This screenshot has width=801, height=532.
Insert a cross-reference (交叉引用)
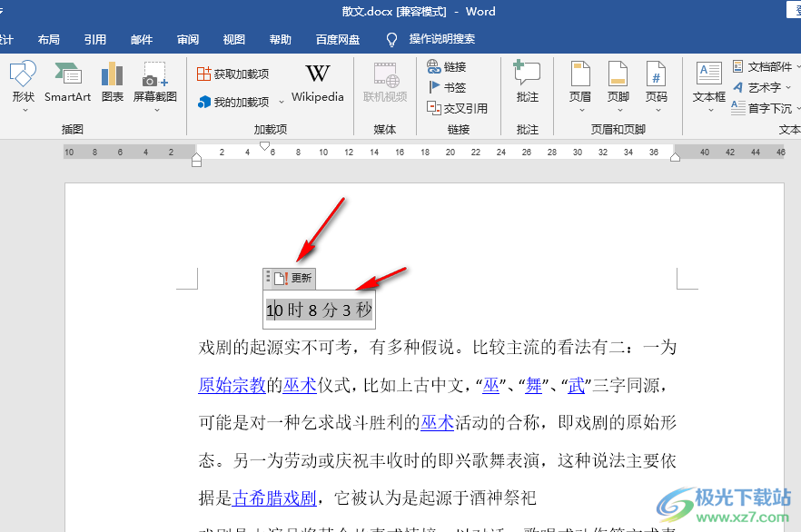457,108
